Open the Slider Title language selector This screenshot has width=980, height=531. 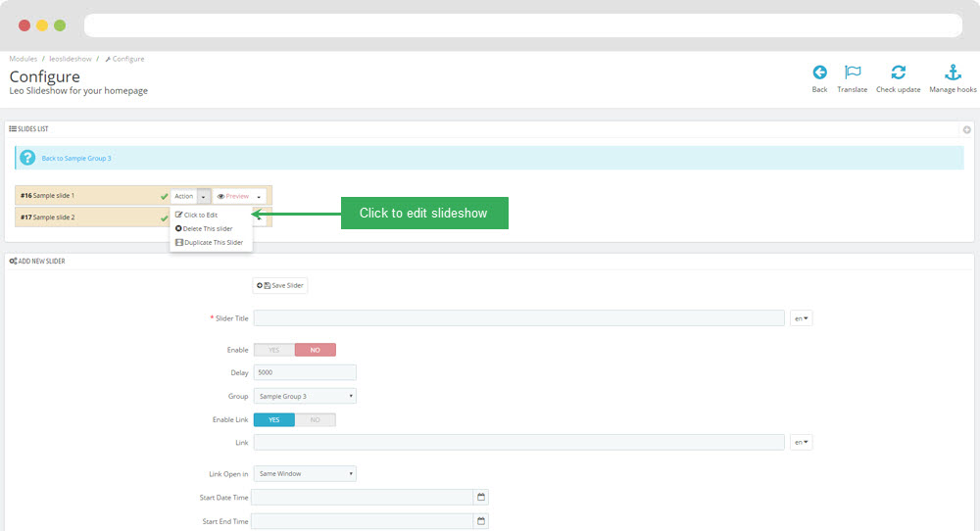point(801,318)
